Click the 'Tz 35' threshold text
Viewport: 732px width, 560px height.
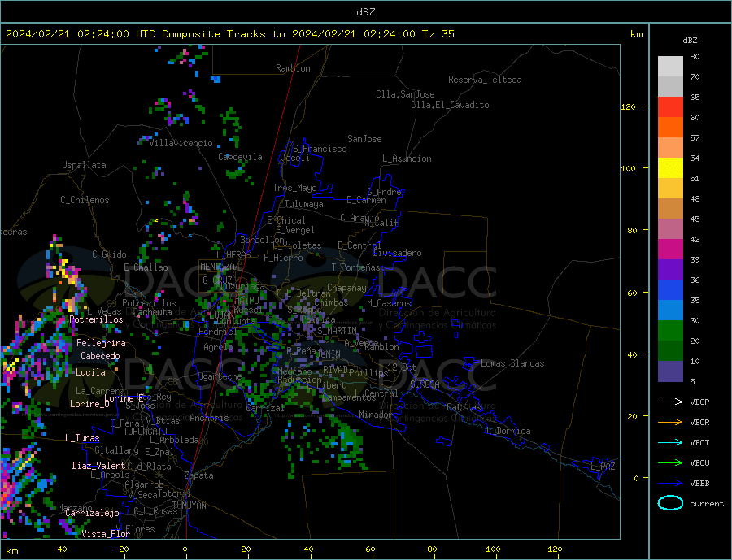(438, 34)
